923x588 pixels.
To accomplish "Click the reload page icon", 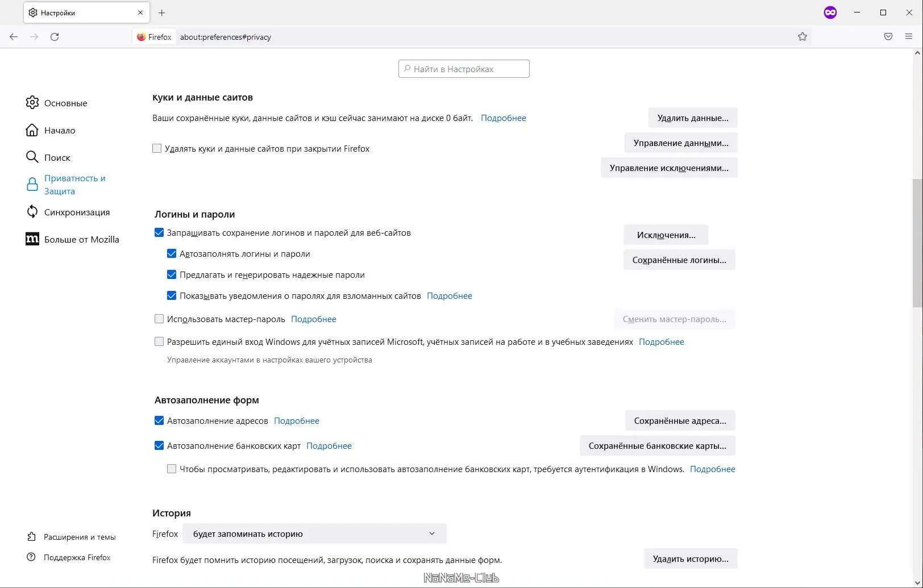I will pyautogui.click(x=55, y=37).
